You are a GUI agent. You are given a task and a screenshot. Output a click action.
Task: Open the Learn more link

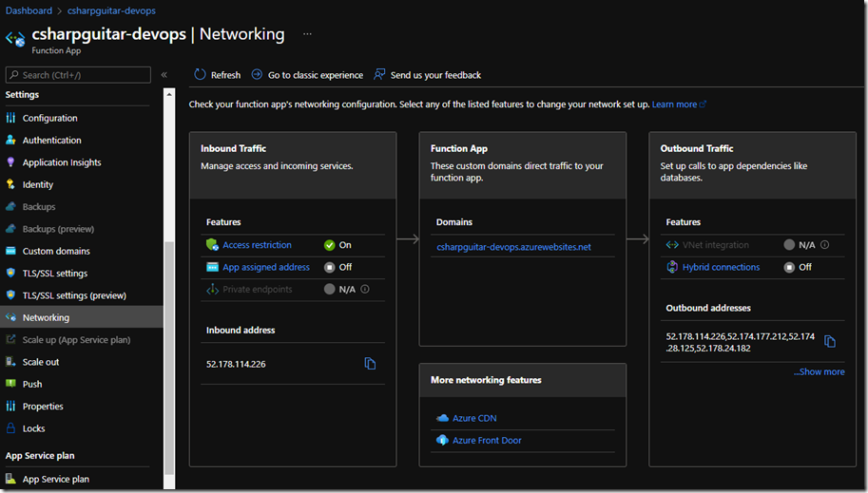679,104
